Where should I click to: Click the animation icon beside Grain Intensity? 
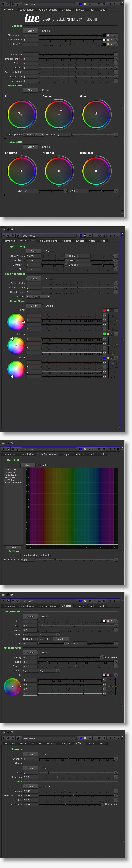(116, 777)
